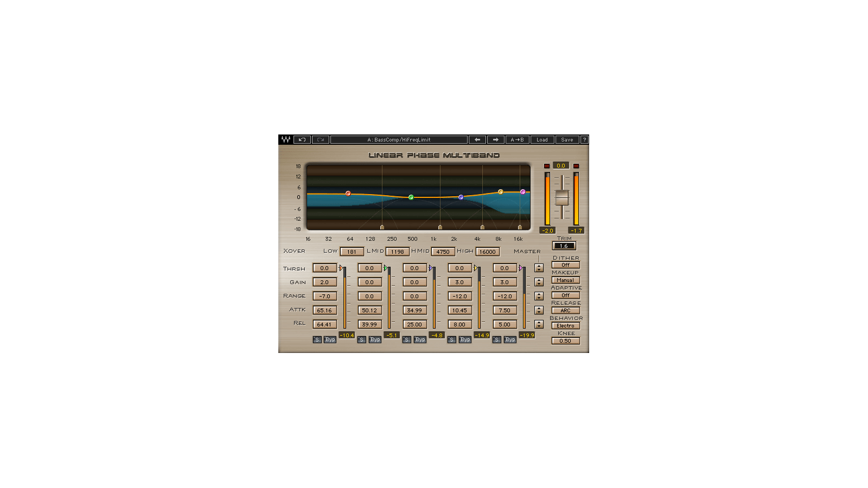
Task: Click the Trim value 1.6
Action: tap(564, 246)
